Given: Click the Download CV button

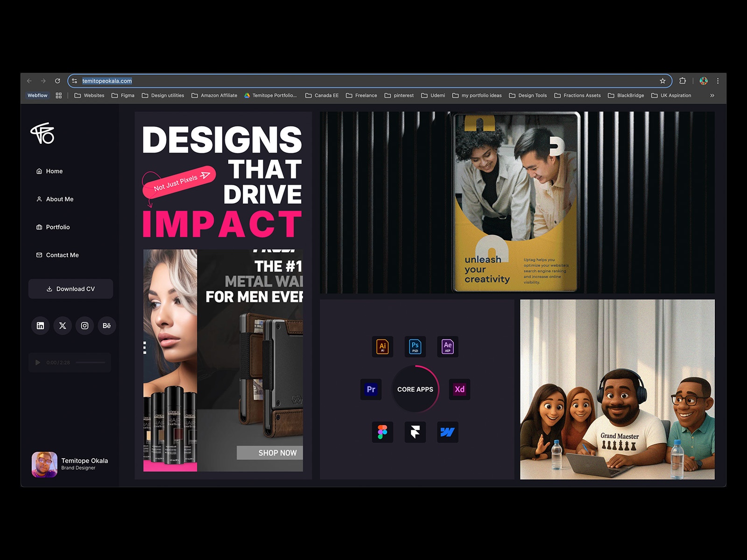Looking at the screenshot, I should 70,289.
